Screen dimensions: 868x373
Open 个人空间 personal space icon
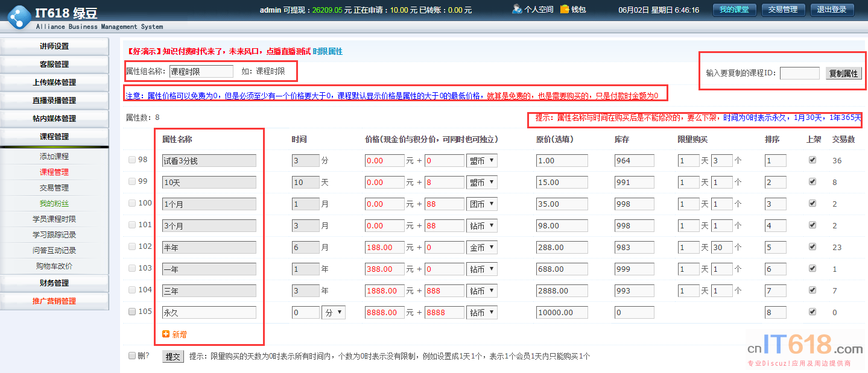(517, 9)
